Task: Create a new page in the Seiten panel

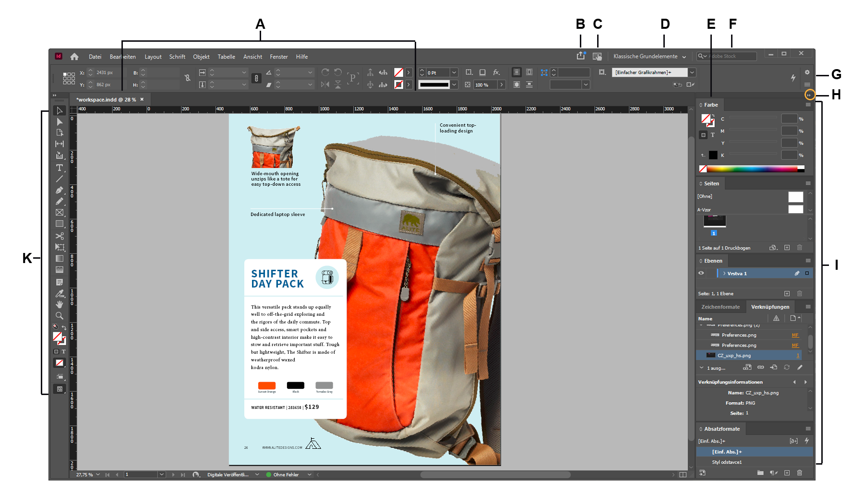Action: [x=787, y=248]
